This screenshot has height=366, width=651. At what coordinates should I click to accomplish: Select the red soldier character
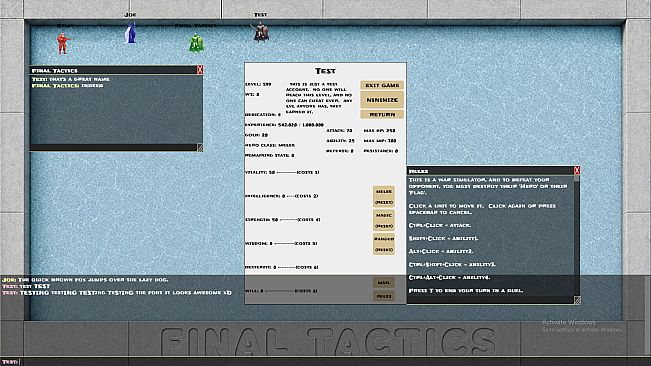click(63, 44)
